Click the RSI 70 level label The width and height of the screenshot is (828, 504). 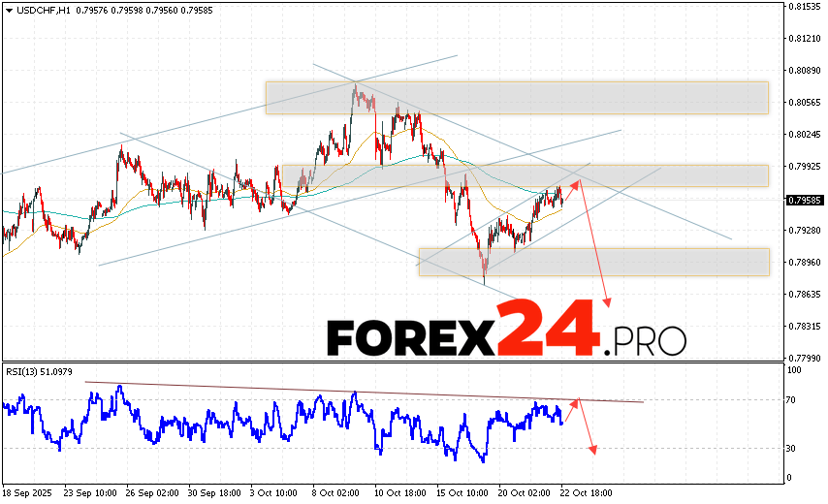pos(791,399)
